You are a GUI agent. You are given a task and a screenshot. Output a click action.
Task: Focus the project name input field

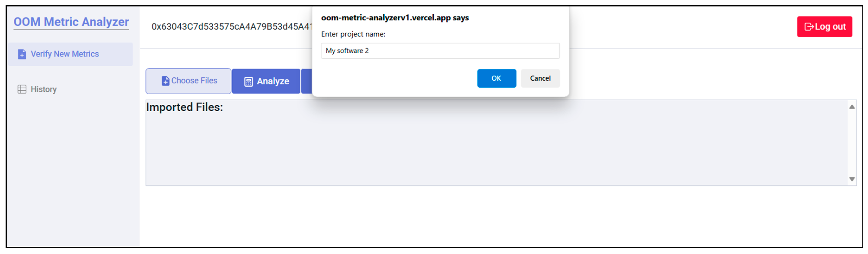click(x=440, y=51)
